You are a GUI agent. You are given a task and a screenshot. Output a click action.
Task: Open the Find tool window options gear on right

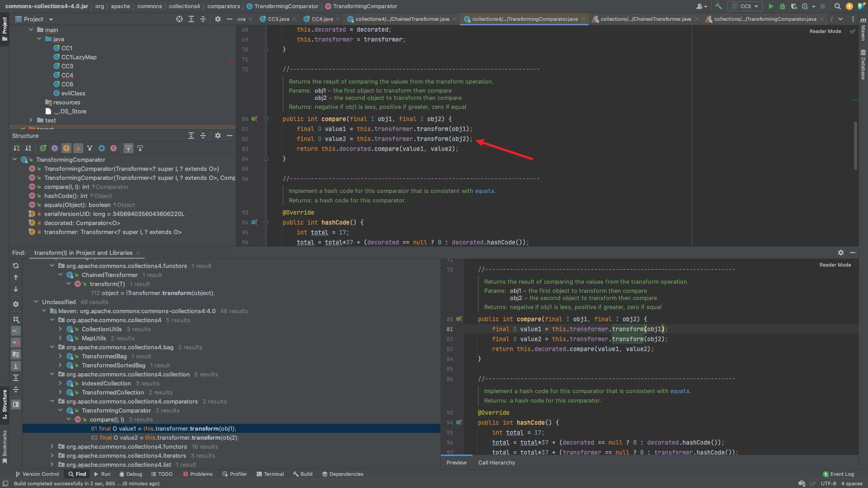(x=841, y=253)
